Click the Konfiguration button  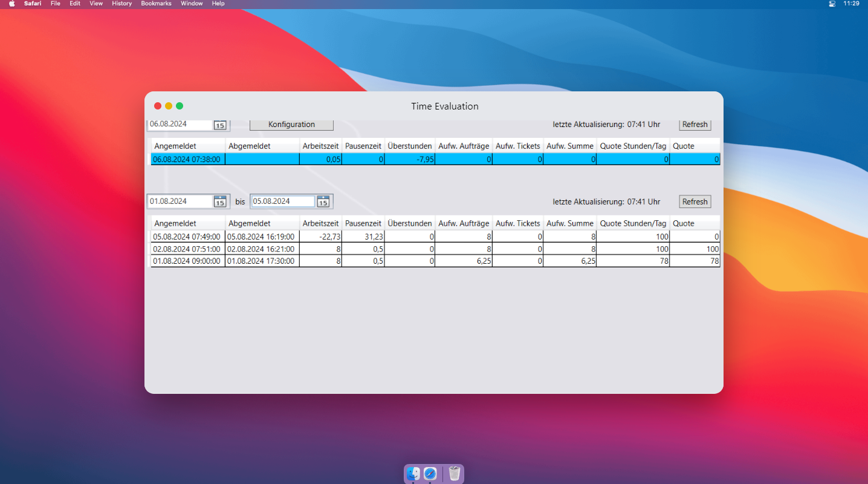click(291, 125)
